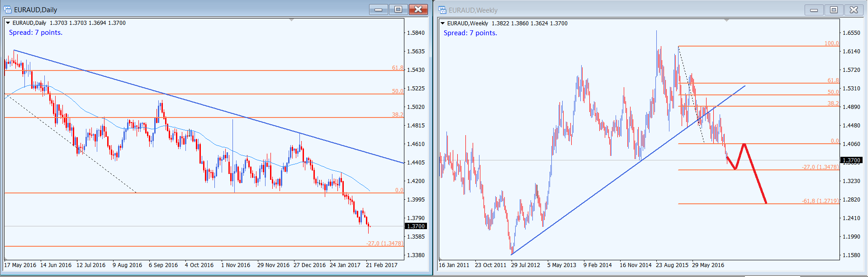Click the 6 Sep 2016 date on Daily axis
This screenshot has height=277, width=868.
(x=163, y=265)
